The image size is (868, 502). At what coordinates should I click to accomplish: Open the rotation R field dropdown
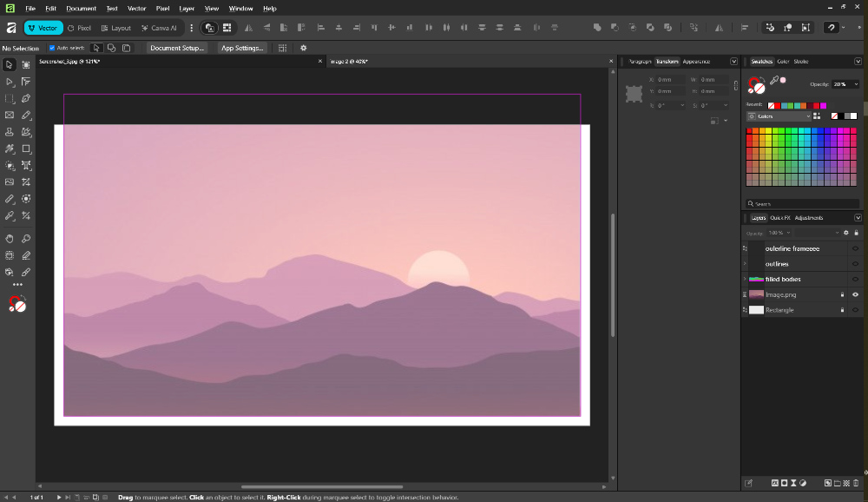[x=682, y=105]
